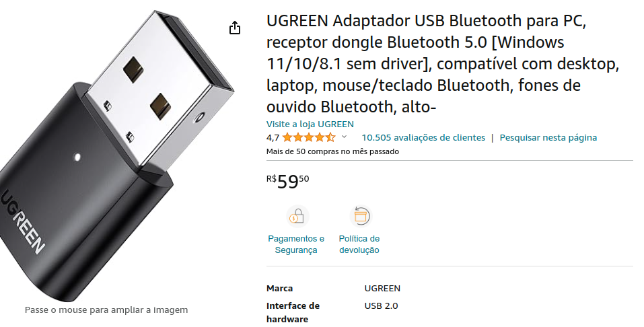The width and height of the screenshot is (644, 327).
Task: Click the 4,7 rating number
Action: pos(273,138)
